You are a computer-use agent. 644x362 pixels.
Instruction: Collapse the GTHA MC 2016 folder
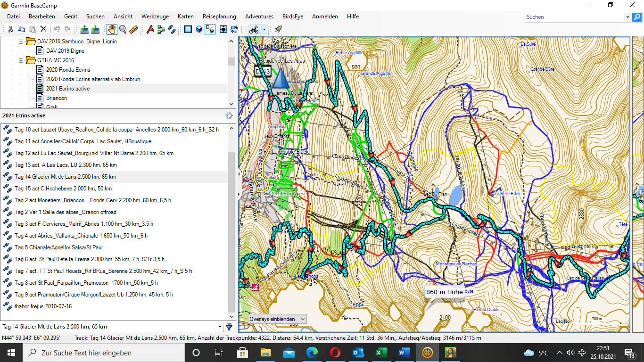(21, 60)
